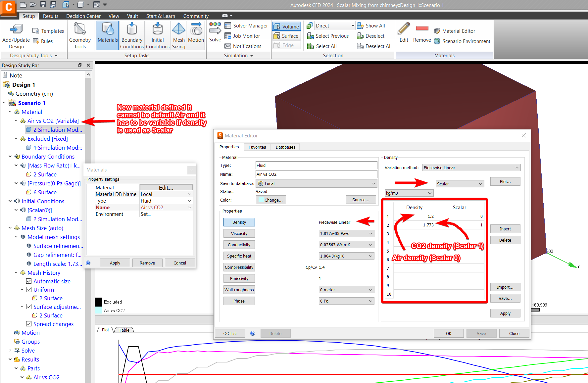The height and width of the screenshot is (383, 588).
Task: Open the Motion setup tool
Action: click(x=196, y=35)
